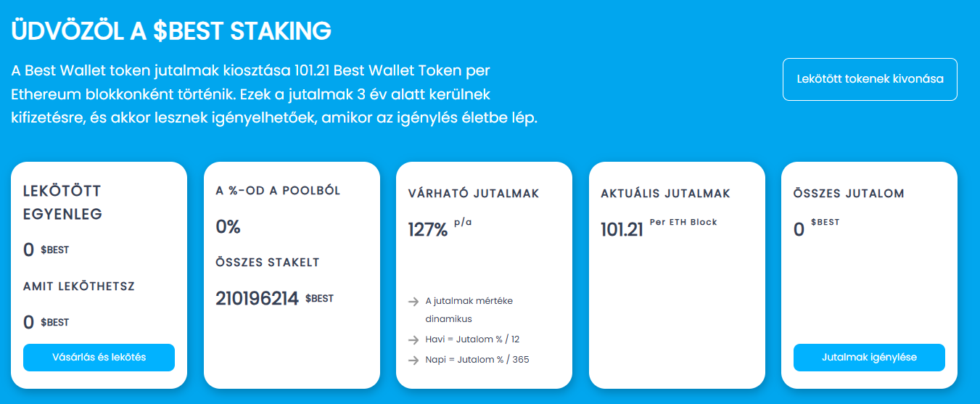This screenshot has width=980, height=404.
Task: Click the Jutalmak igénylése button
Action: [869, 358]
